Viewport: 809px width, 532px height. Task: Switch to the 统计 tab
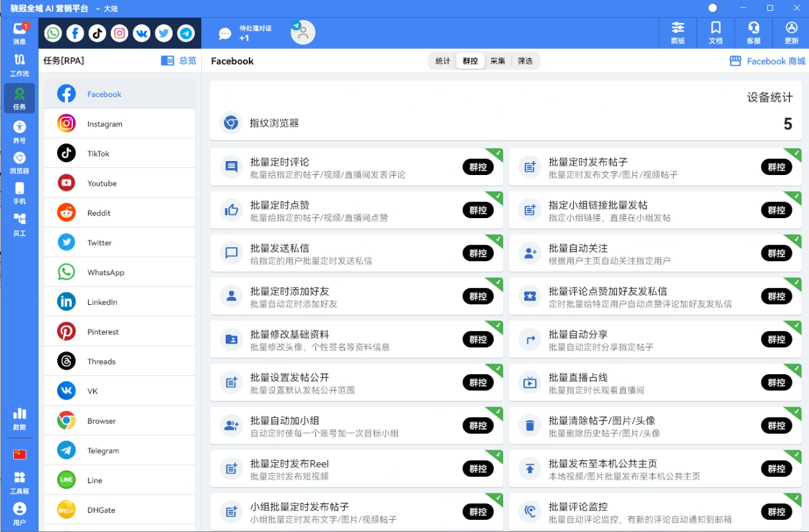442,61
